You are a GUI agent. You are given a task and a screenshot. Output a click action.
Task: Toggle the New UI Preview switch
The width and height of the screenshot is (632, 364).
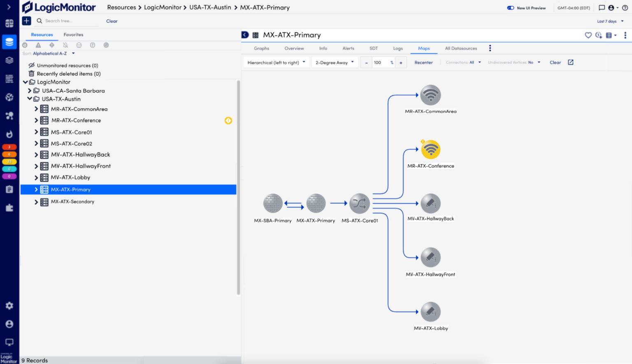pyautogui.click(x=511, y=8)
